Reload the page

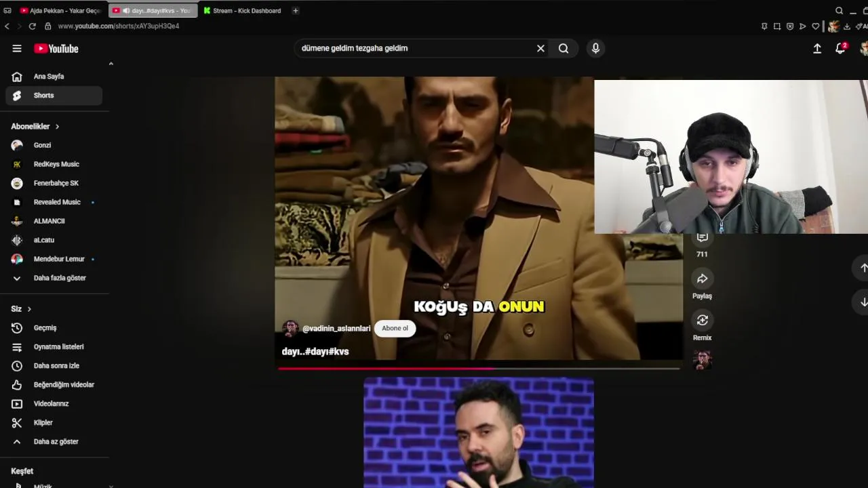[32, 26]
